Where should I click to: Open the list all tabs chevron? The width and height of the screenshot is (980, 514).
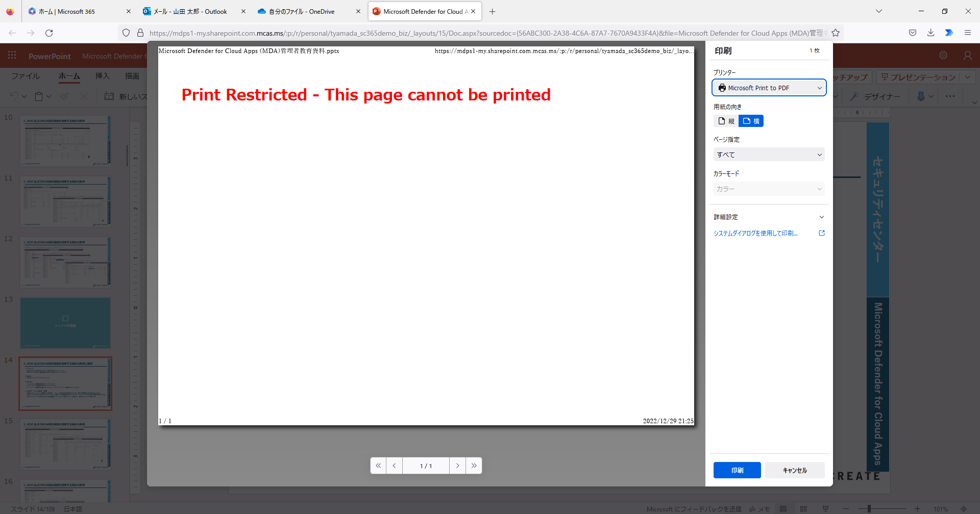click(x=879, y=11)
